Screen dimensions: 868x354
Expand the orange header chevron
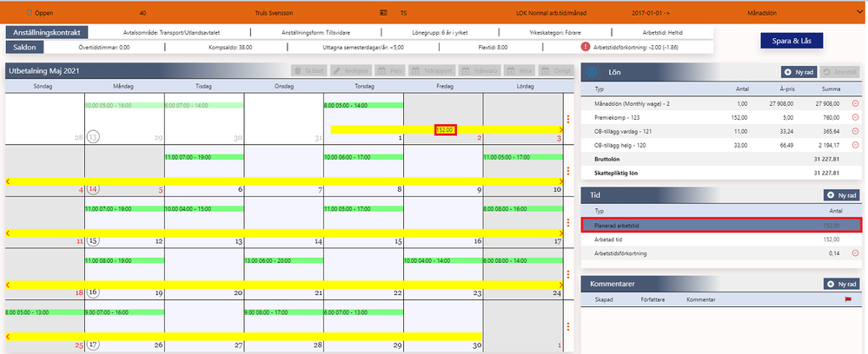[855, 11]
